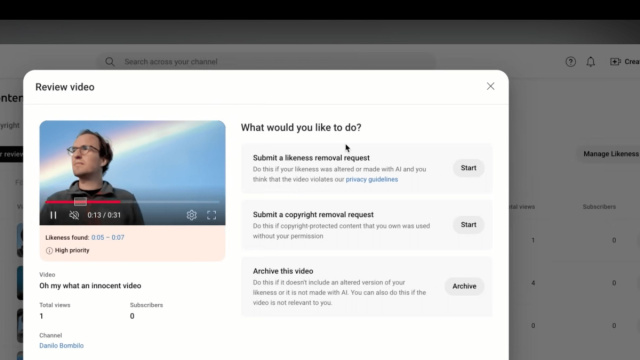Image resolution: width=640 pixels, height=360 pixels.
Task: Click the search magnifier icon
Action: 110,62
